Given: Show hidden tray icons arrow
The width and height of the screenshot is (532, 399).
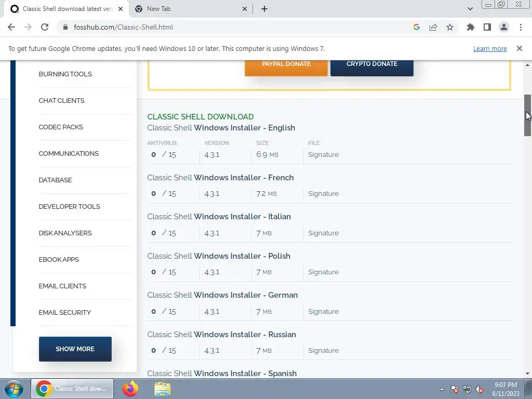Looking at the screenshot, I should click(442, 389).
